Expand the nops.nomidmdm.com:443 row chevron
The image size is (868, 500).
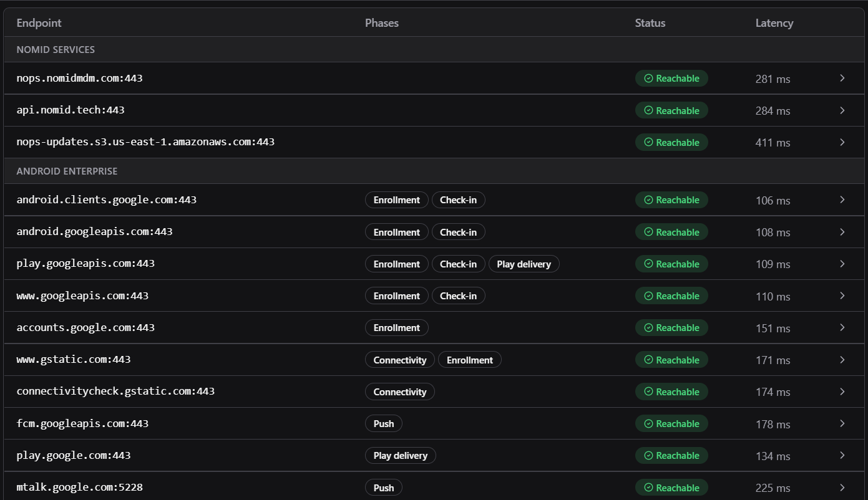842,78
